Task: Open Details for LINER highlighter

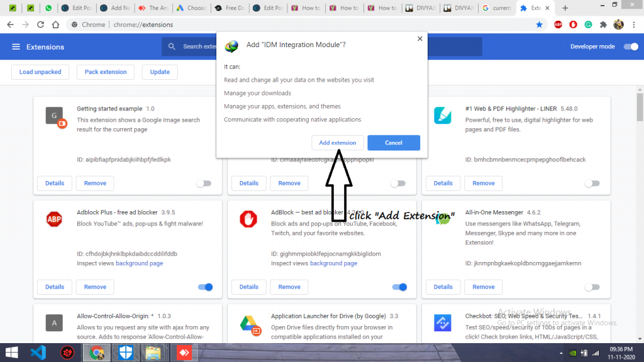Action: tap(443, 184)
